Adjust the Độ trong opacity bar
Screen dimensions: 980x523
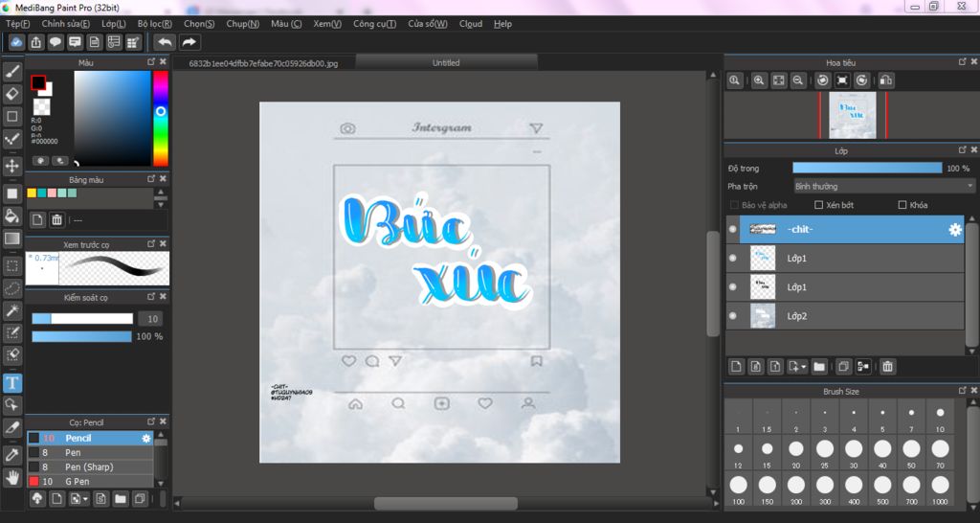(867, 168)
